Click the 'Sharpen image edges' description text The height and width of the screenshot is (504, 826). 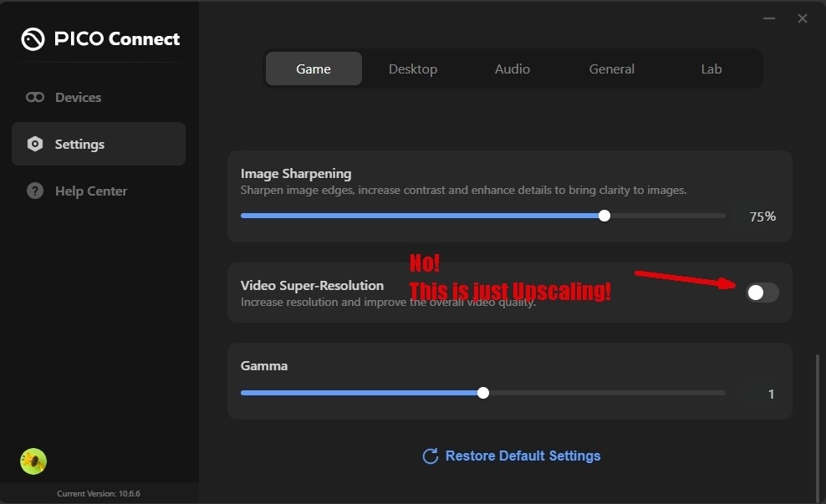tap(463, 190)
